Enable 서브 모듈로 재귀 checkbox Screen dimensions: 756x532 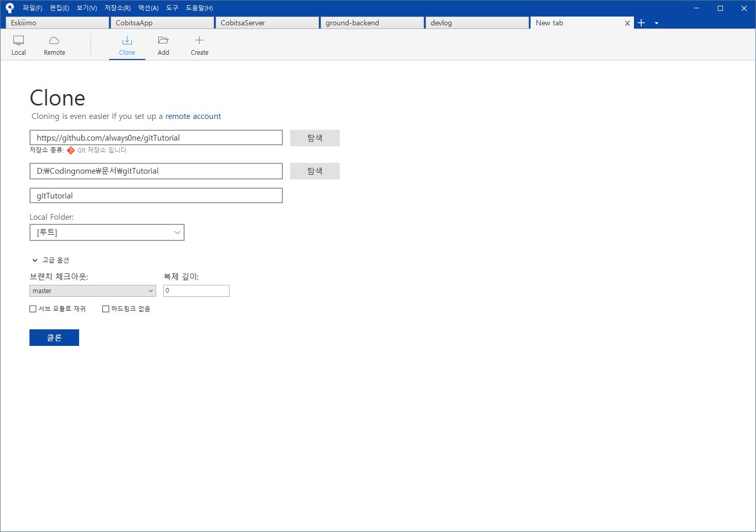click(33, 309)
